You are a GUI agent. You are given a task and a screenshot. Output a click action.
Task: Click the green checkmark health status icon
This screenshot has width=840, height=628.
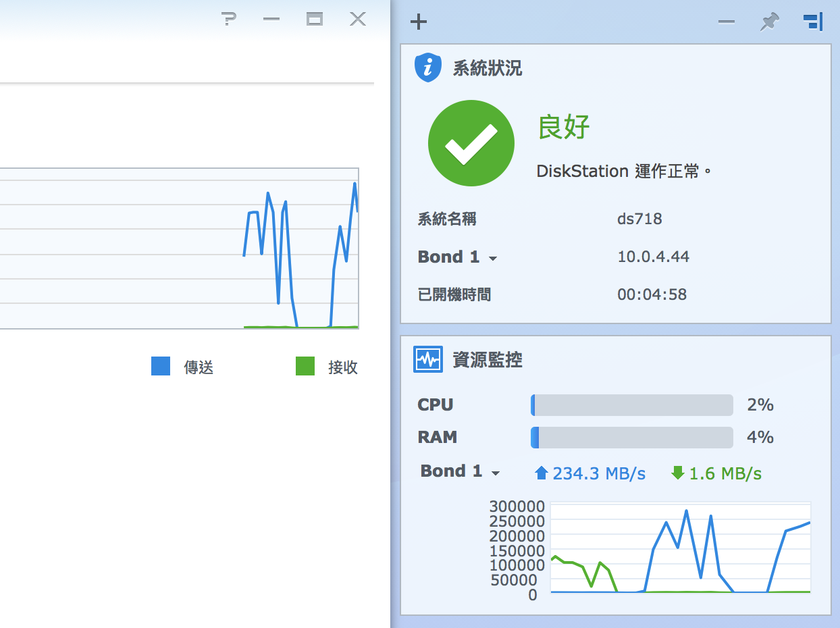471,143
